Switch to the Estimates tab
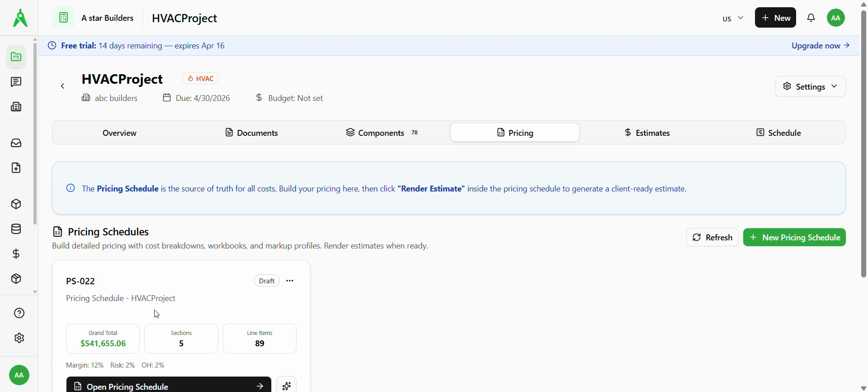Image resolution: width=868 pixels, height=392 pixels. [647, 133]
